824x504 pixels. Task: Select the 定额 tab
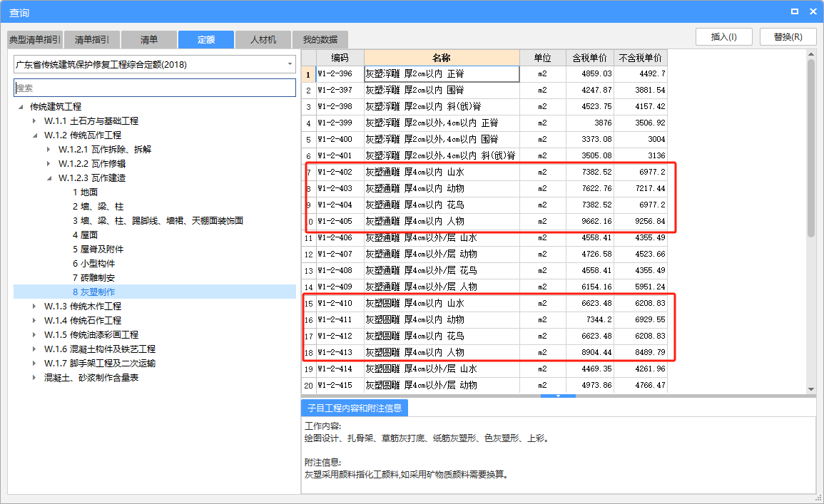point(206,40)
